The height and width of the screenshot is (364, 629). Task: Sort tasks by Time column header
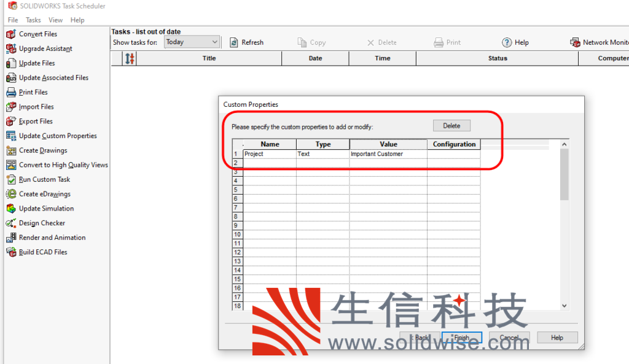(383, 58)
